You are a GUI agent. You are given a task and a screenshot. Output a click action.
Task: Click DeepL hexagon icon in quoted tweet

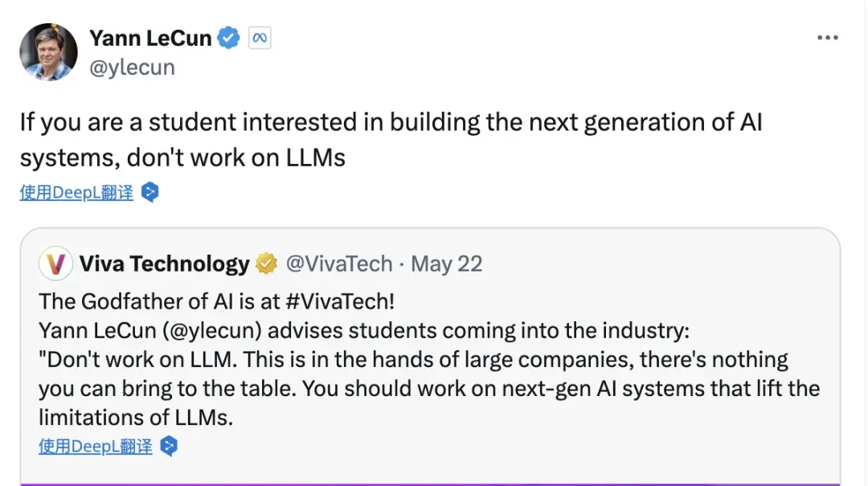[x=169, y=446]
